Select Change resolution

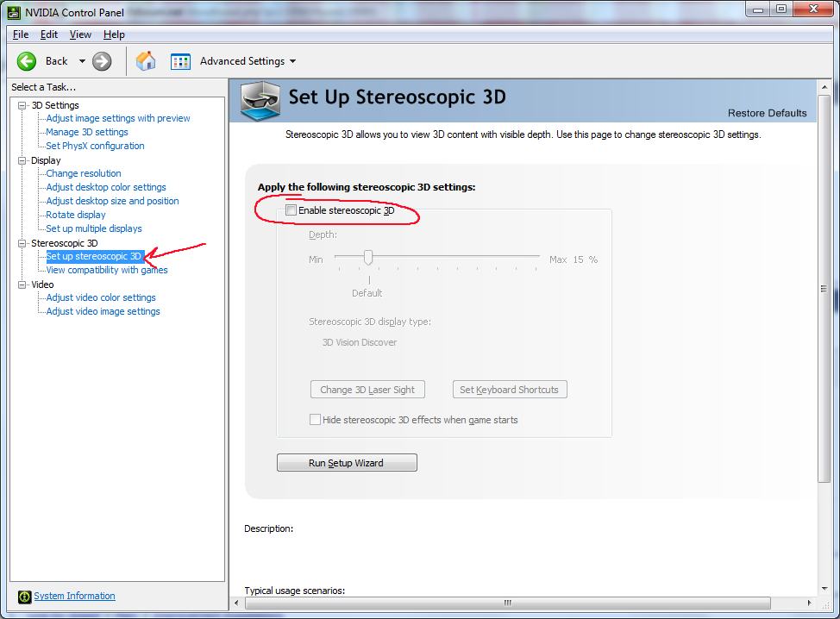coord(84,173)
